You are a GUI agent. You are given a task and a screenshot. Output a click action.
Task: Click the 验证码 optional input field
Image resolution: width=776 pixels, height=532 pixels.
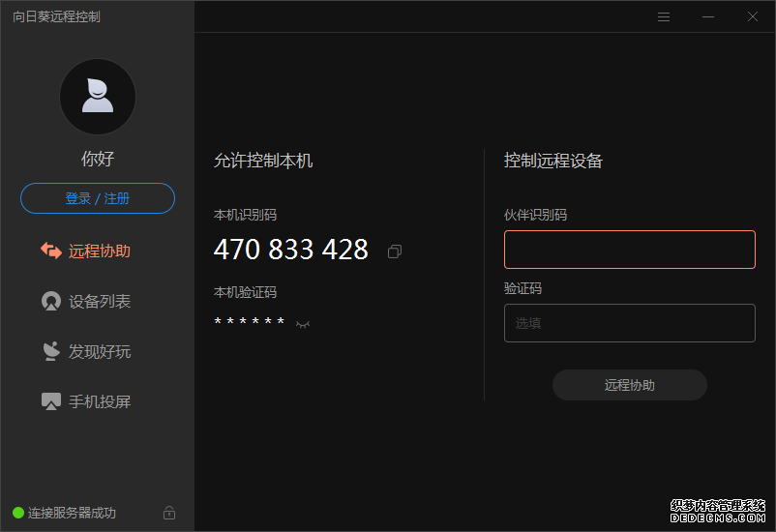click(629, 323)
